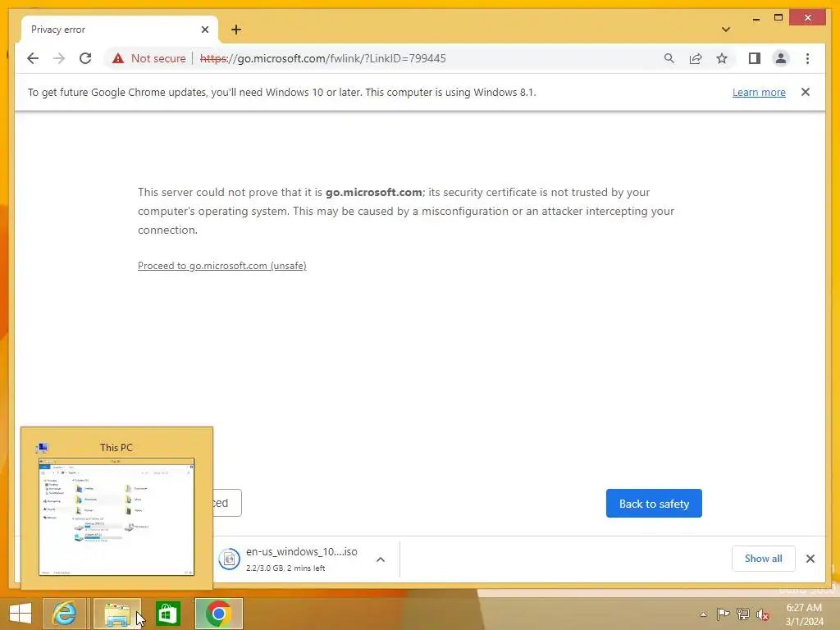The height and width of the screenshot is (630, 840).
Task: Switch to Chrome via taskbar icon
Action: (x=218, y=614)
